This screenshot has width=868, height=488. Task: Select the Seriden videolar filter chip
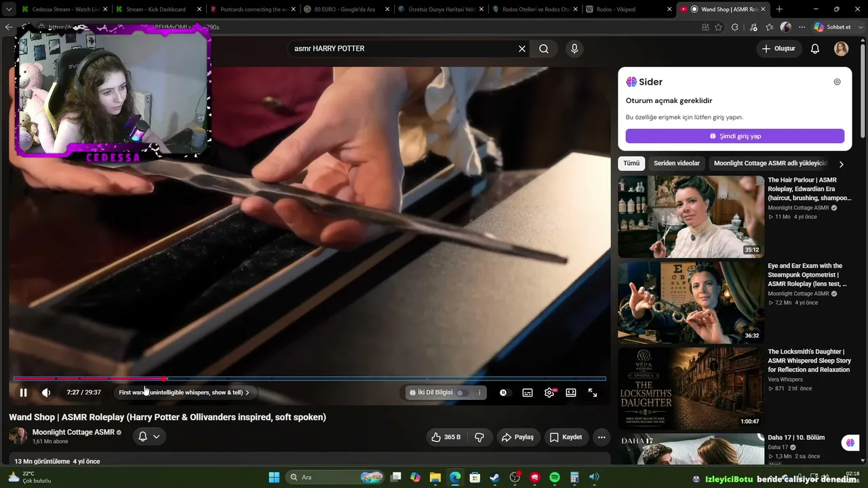tap(677, 163)
